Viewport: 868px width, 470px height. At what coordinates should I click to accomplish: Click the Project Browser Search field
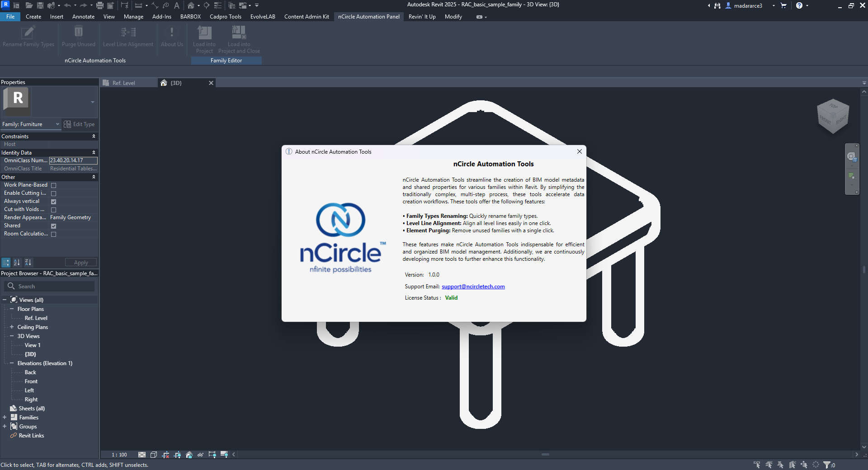(x=49, y=287)
